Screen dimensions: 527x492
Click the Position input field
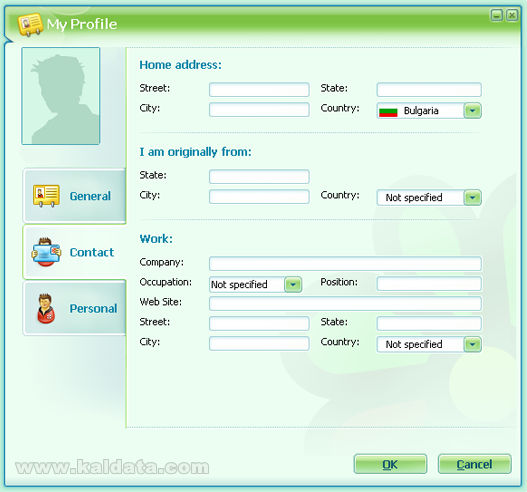[429, 283]
